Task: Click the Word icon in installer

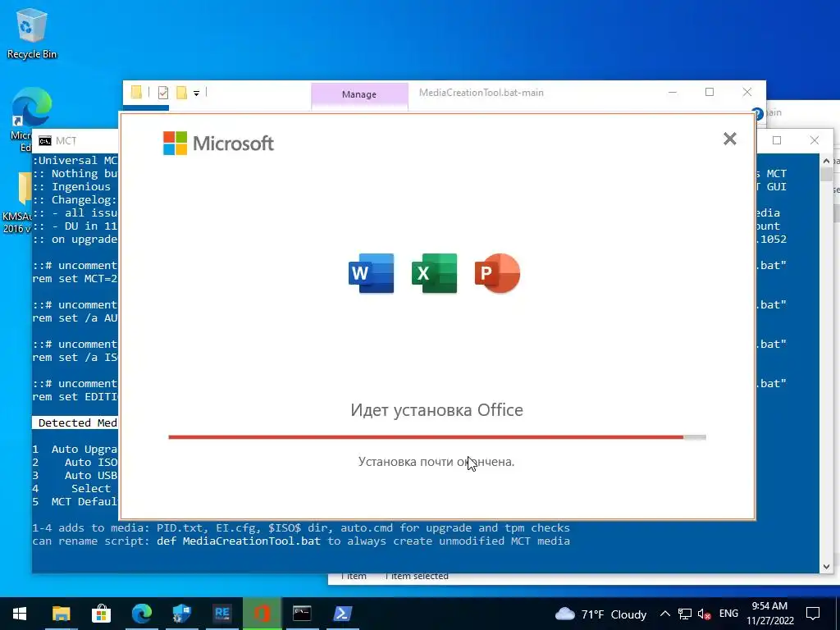Action: 372,273
